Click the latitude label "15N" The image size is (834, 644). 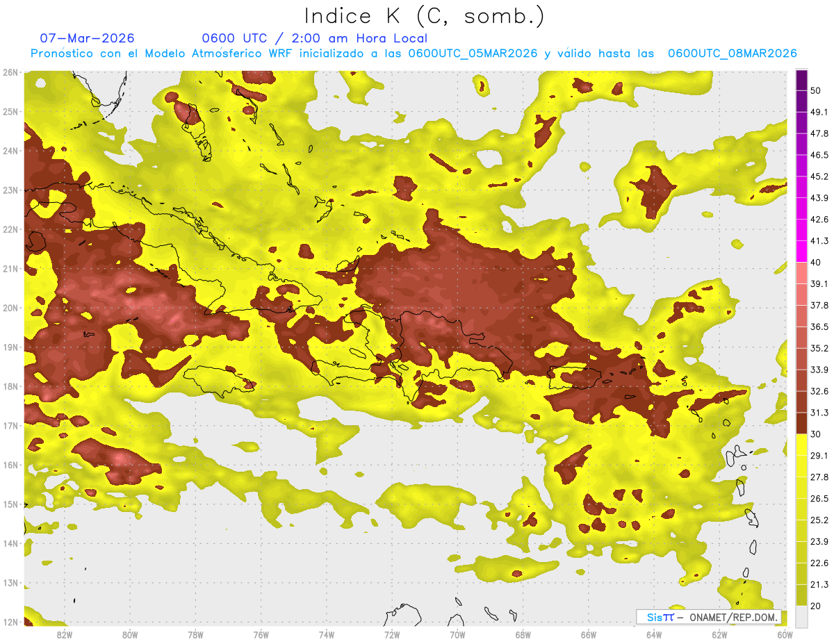click(10, 504)
